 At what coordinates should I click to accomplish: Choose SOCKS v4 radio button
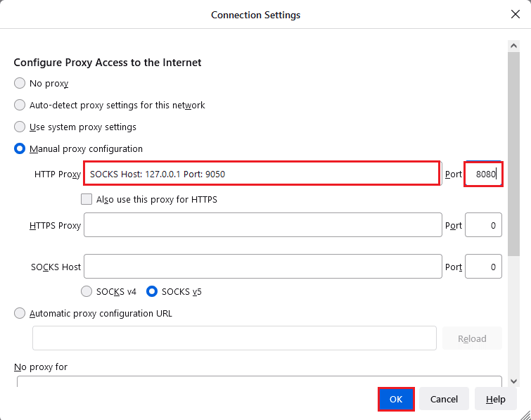click(87, 291)
